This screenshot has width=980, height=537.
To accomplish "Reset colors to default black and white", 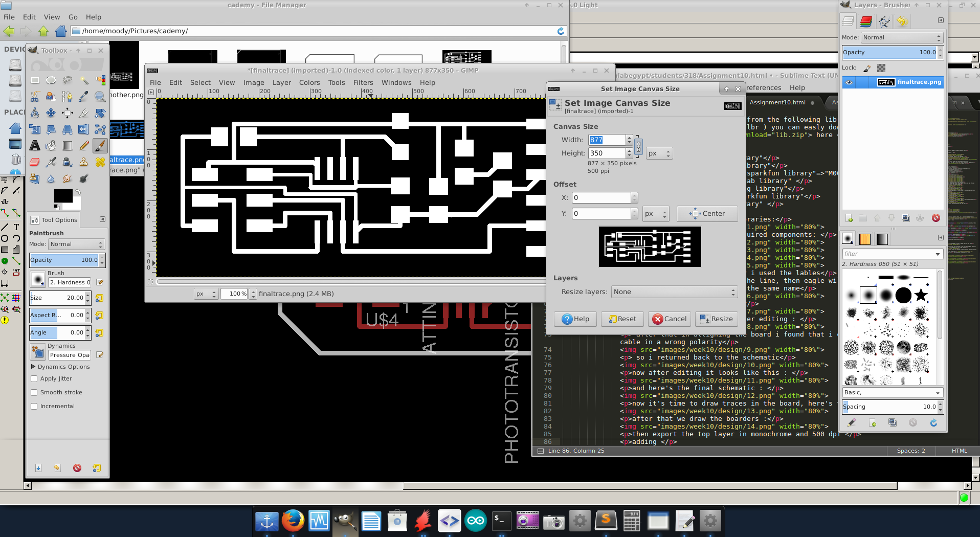I will (56, 207).
